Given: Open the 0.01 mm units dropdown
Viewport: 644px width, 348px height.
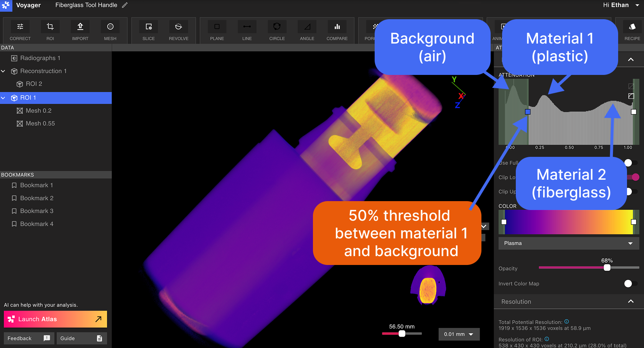Looking at the screenshot, I should pyautogui.click(x=459, y=334).
